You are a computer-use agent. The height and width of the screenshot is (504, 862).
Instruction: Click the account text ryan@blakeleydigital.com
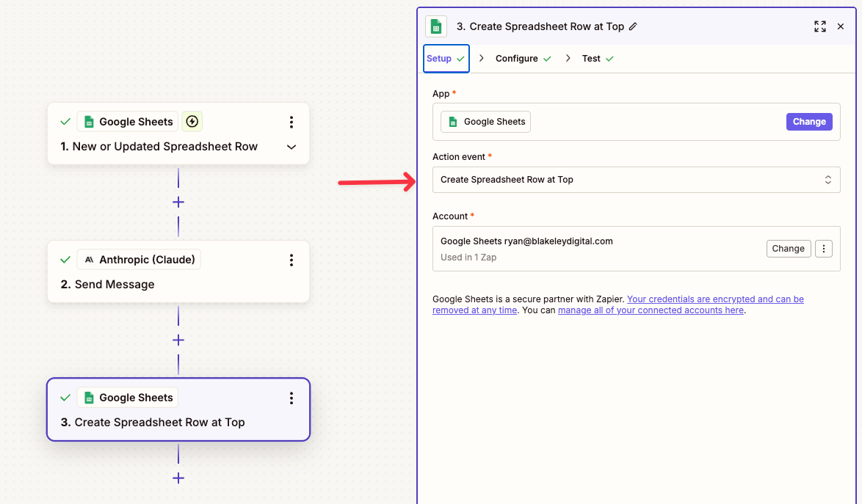(559, 241)
